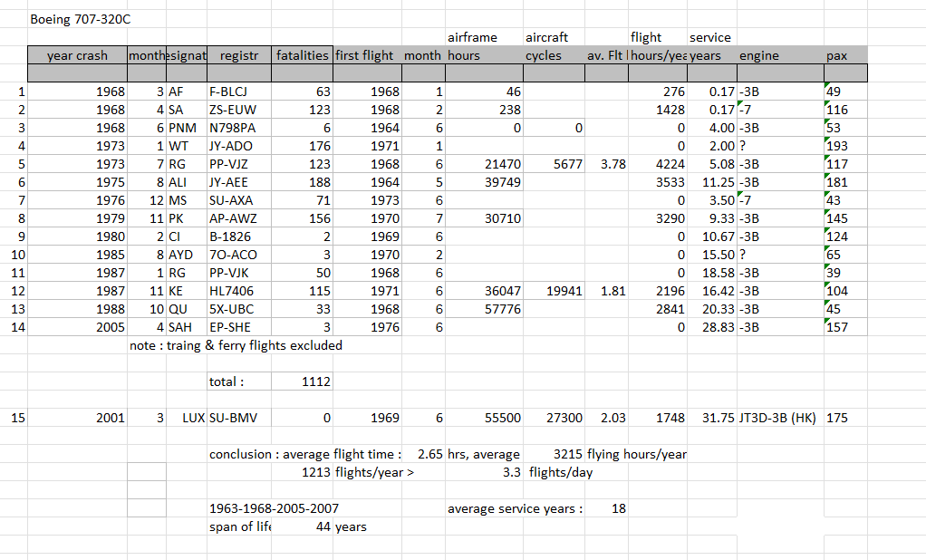Select service years value 31.75
926x560 pixels.
(712, 419)
